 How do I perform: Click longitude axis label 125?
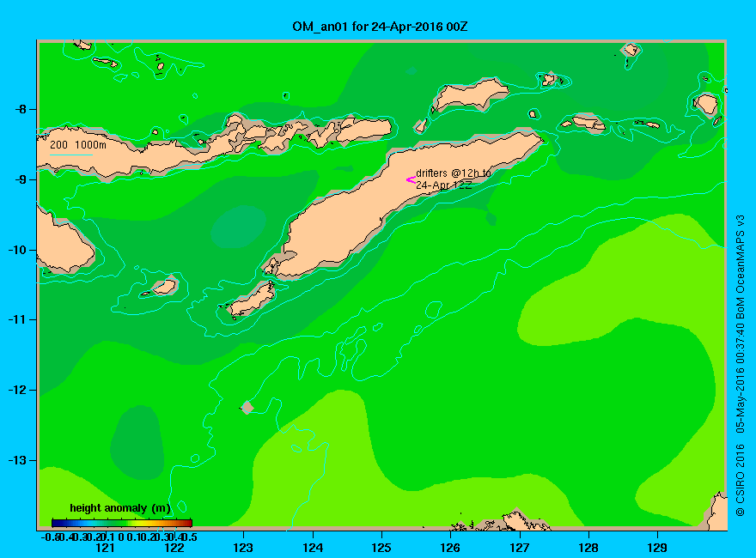coord(381,548)
